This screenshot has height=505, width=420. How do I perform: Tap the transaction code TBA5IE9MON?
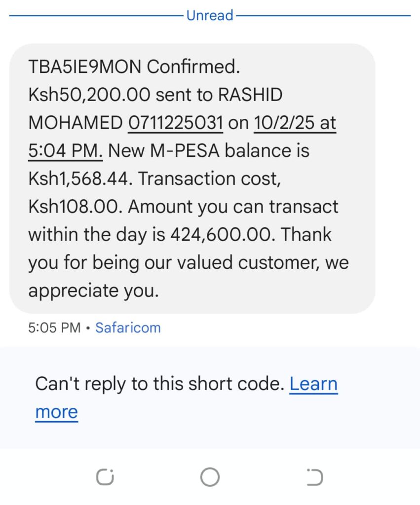[x=85, y=67]
